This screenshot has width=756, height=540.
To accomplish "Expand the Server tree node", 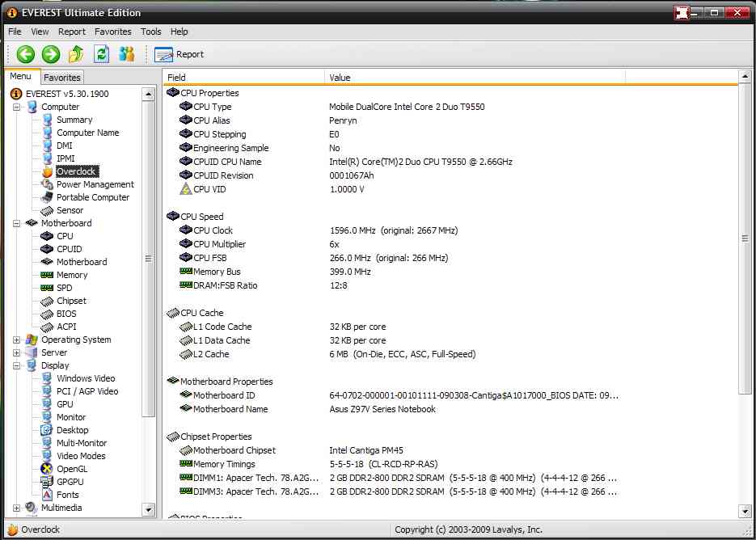I will coord(16,353).
